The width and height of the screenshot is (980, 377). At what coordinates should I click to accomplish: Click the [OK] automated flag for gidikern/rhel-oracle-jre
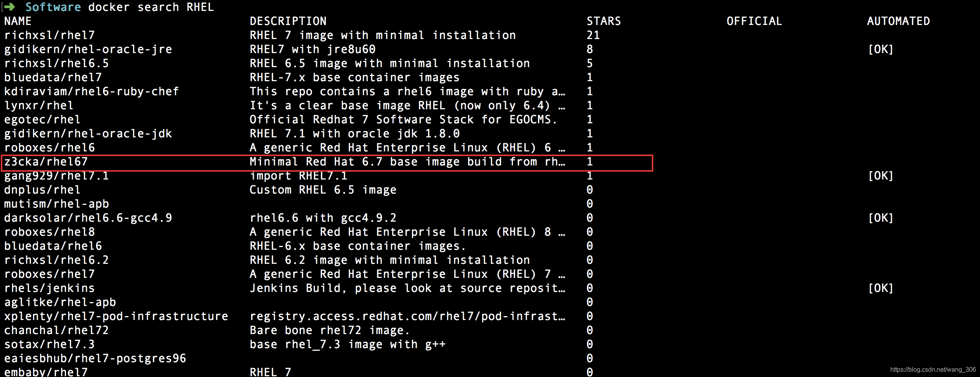pos(881,49)
